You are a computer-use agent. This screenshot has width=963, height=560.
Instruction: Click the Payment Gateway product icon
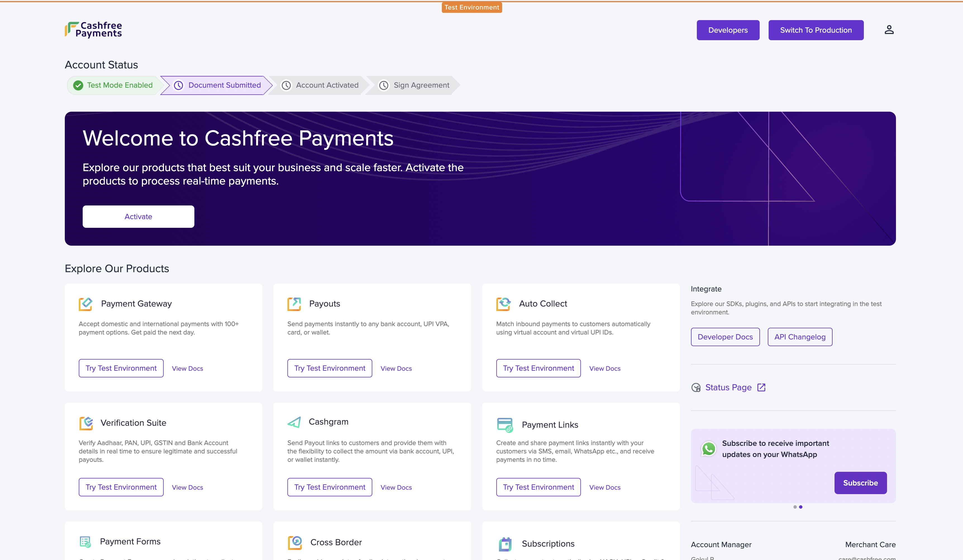(85, 304)
